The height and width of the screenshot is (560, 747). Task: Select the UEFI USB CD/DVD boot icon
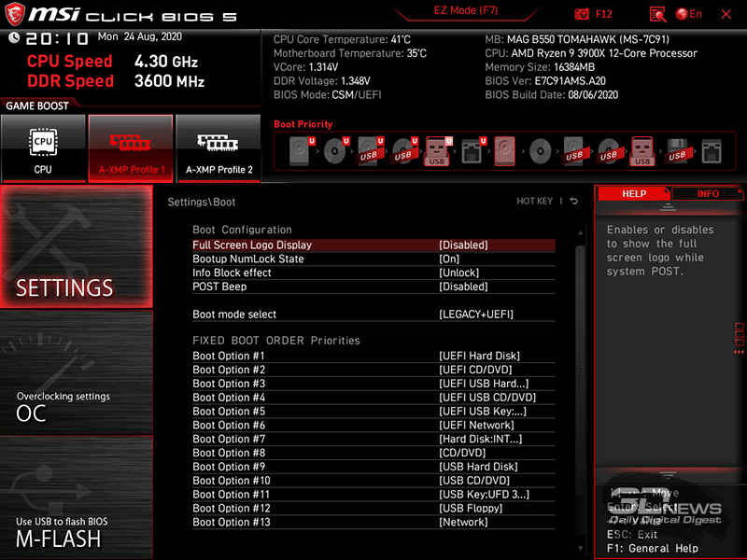(404, 151)
